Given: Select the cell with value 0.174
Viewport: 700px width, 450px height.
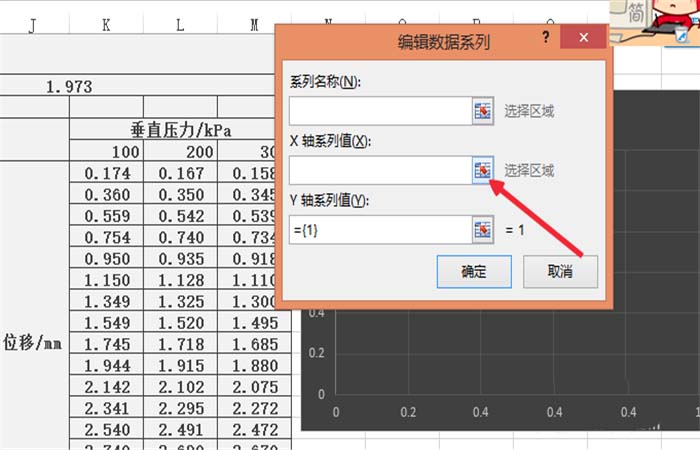Looking at the screenshot, I should pyautogui.click(x=106, y=173).
